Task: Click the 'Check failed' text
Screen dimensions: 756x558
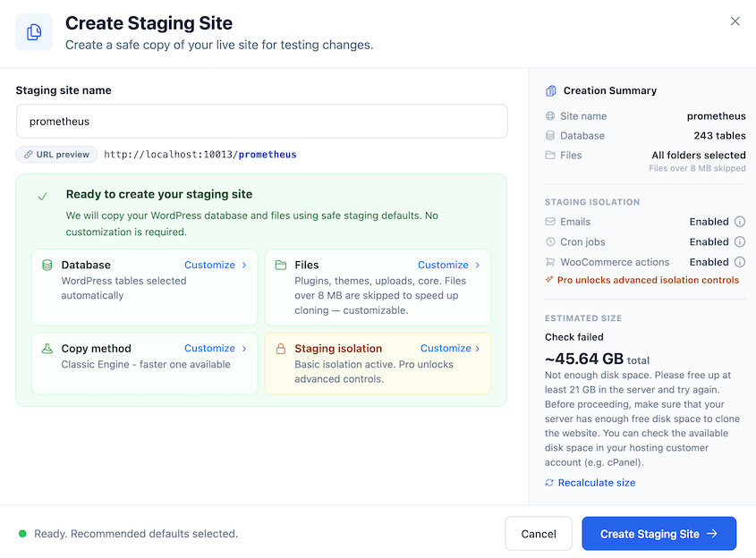Action: pos(573,337)
